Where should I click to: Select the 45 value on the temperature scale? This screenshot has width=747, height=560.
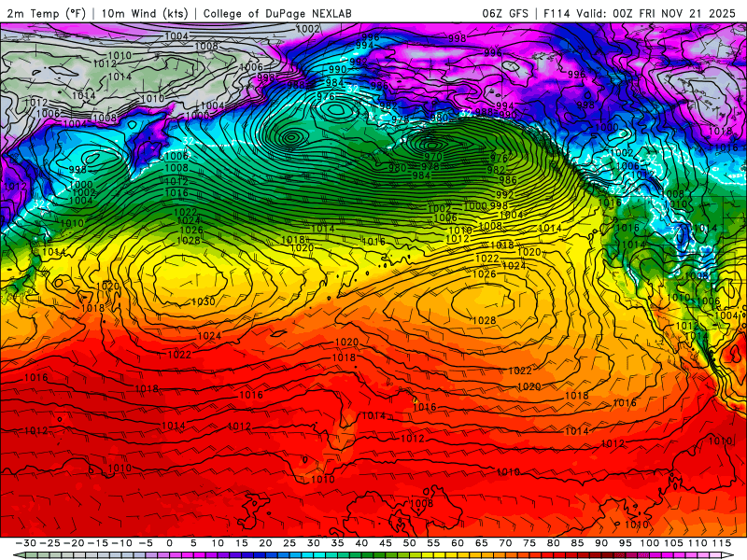tap(386, 543)
